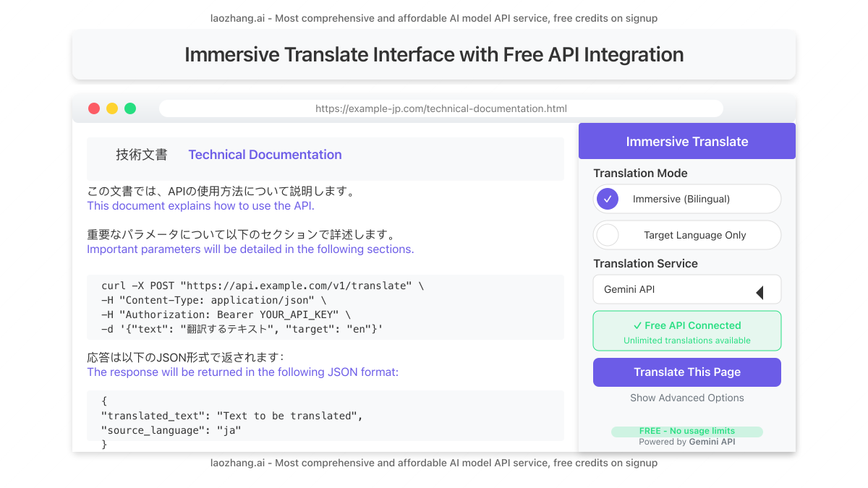The width and height of the screenshot is (868, 488).
Task: Click the Immersive Translate panel header
Action: (687, 141)
